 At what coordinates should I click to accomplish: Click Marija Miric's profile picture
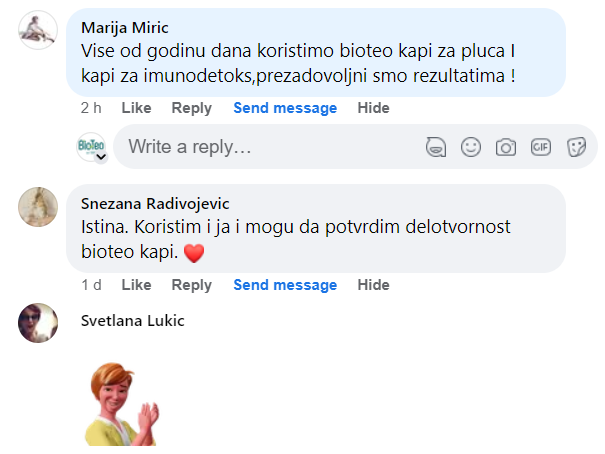(38, 30)
